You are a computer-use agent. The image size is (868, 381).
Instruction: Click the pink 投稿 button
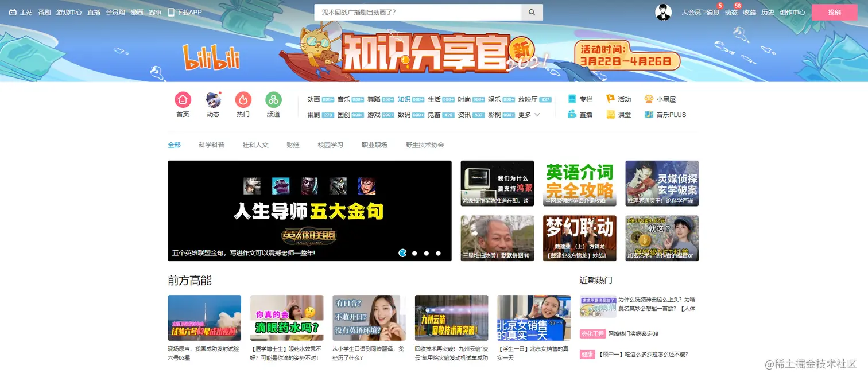point(834,12)
